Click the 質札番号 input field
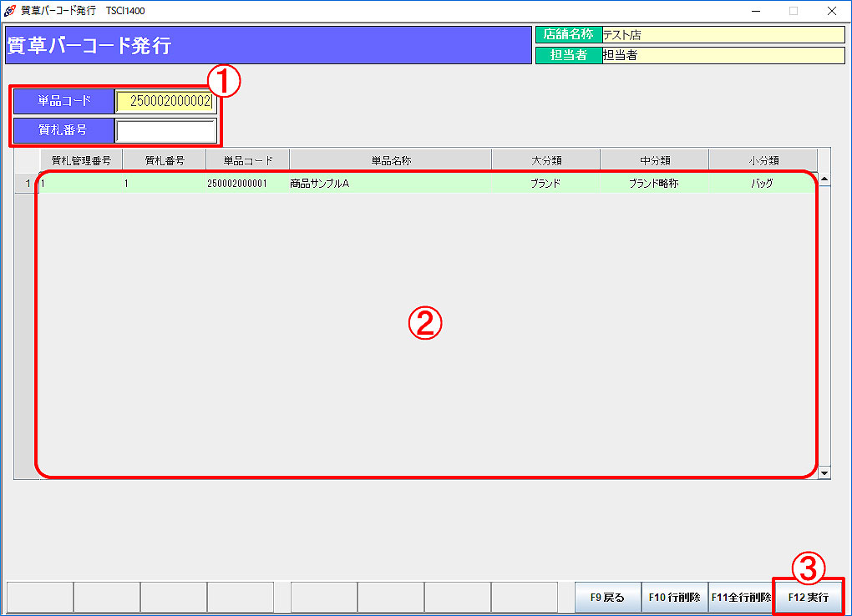 point(165,131)
